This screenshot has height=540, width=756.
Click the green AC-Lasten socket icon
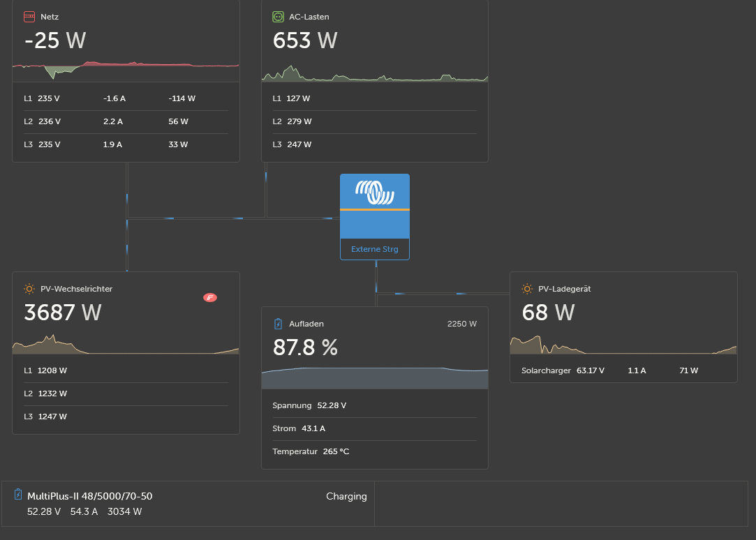click(x=278, y=16)
